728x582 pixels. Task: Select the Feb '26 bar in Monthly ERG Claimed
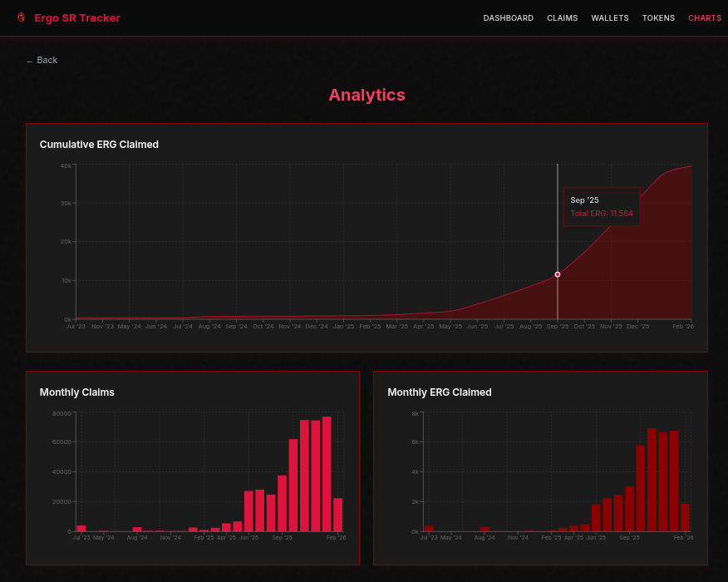(685, 517)
